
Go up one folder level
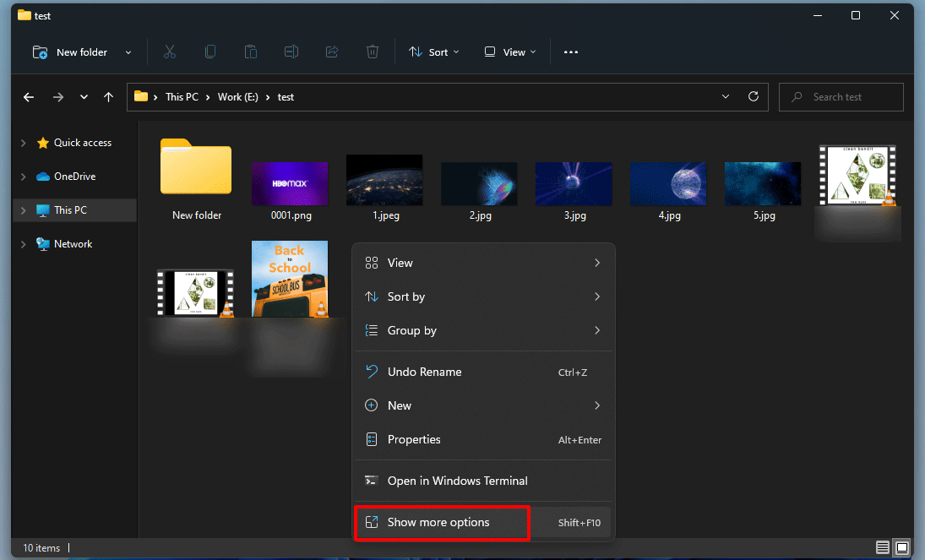click(108, 96)
